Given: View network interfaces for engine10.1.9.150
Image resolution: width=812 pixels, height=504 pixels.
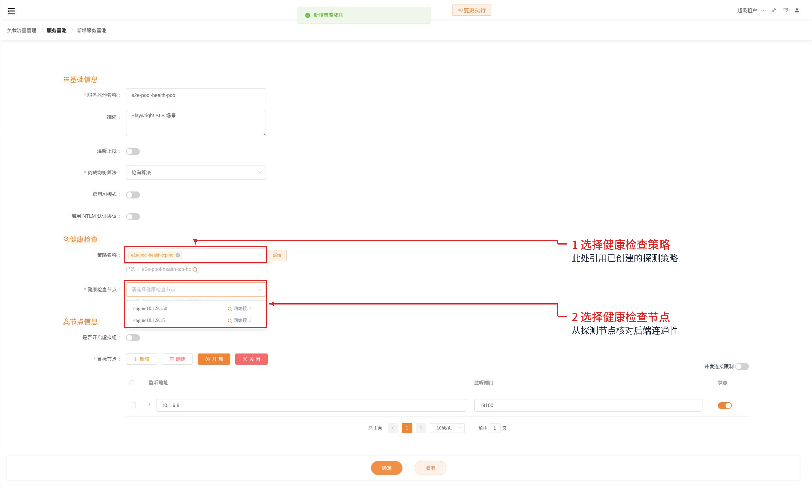Looking at the screenshot, I should click(x=240, y=309).
